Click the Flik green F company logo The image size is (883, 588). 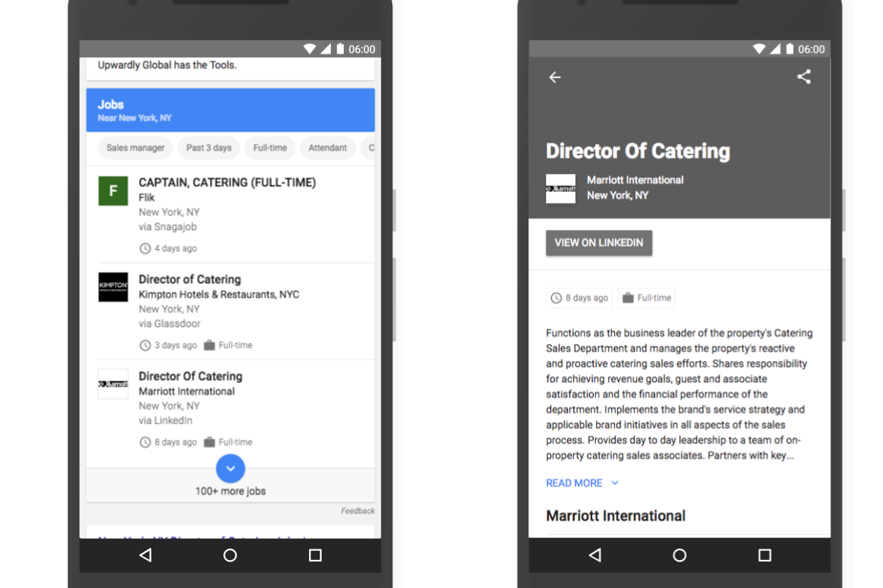(113, 191)
